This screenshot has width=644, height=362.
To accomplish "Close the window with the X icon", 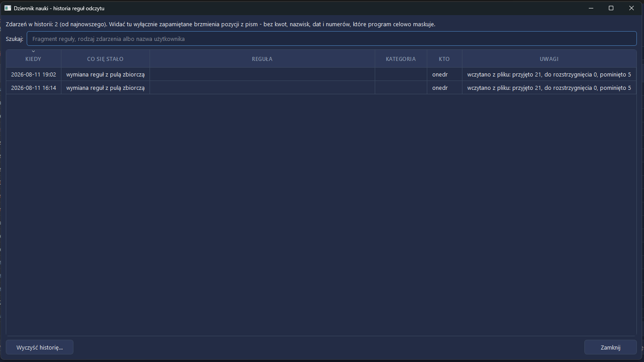I will tap(632, 8).
